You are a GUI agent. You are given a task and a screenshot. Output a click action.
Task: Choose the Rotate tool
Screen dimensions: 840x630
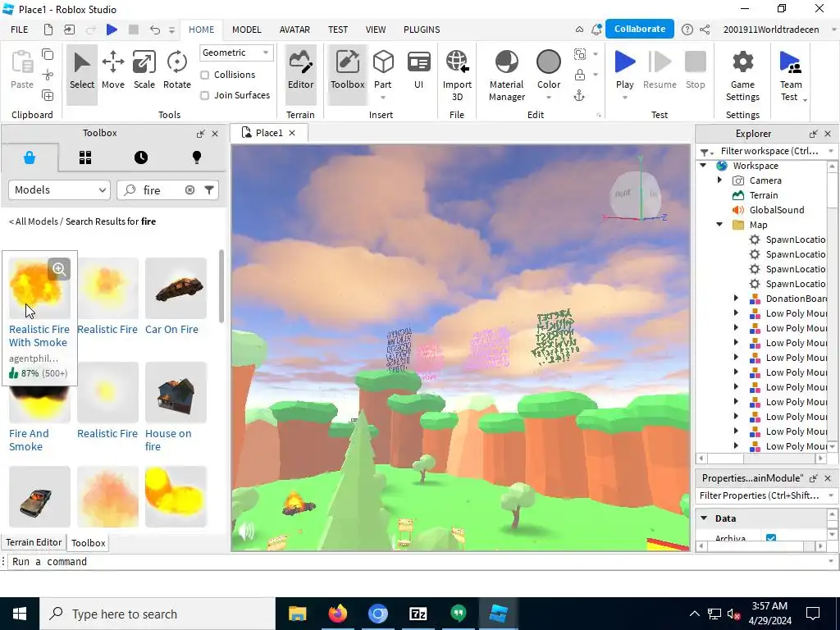tap(177, 71)
